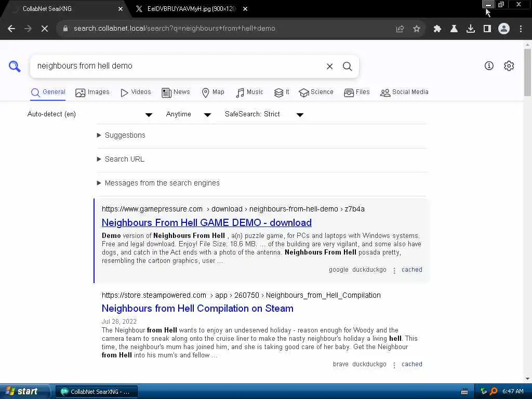The height and width of the screenshot is (399, 532).
Task: Switch to the EelDVBRUYAAVMyH.jpg browser tab
Action: 190,9
